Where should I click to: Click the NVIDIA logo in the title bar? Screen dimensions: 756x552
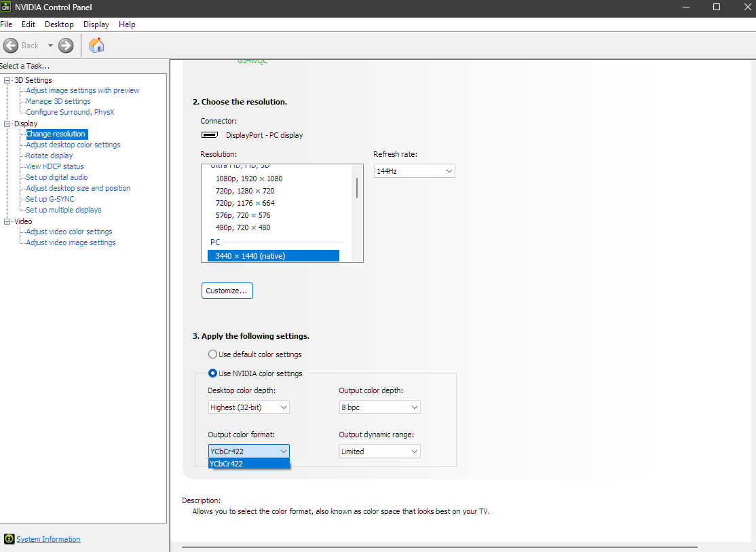click(x=6, y=7)
